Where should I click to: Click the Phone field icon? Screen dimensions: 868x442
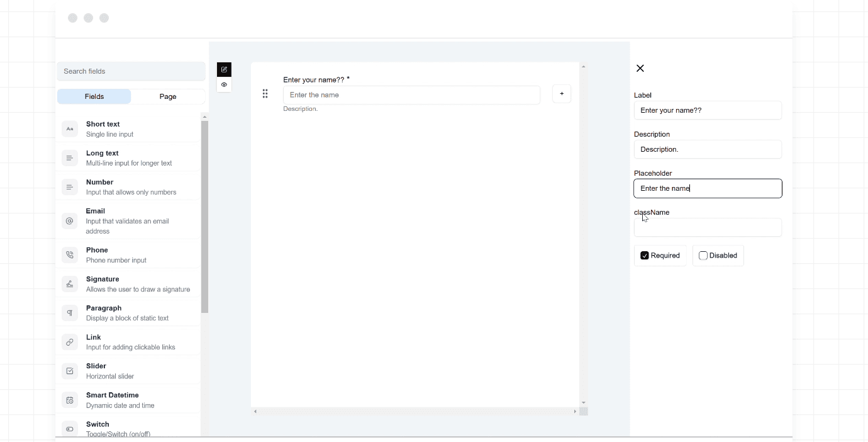(70, 255)
